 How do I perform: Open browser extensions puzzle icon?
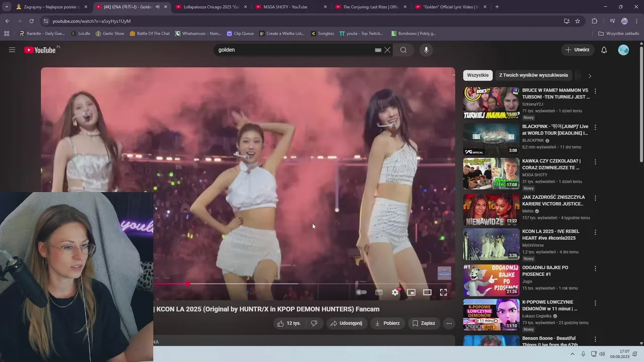click(x=594, y=21)
